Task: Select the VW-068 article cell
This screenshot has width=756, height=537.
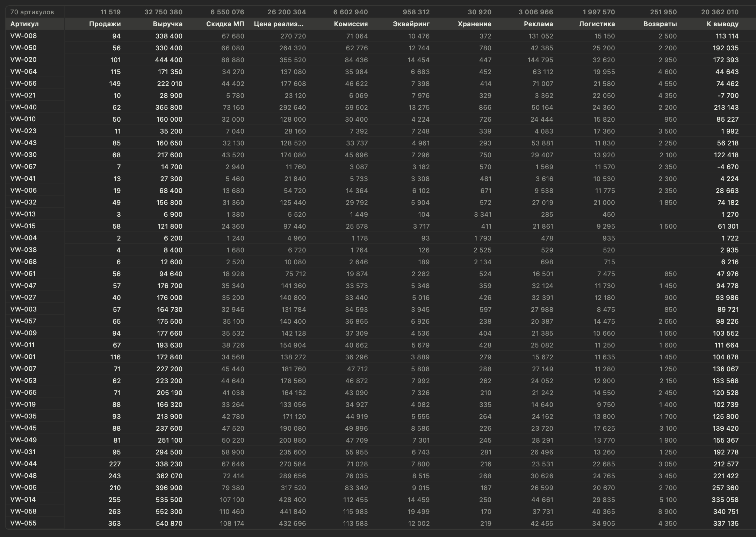Action: [x=23, y=262]
